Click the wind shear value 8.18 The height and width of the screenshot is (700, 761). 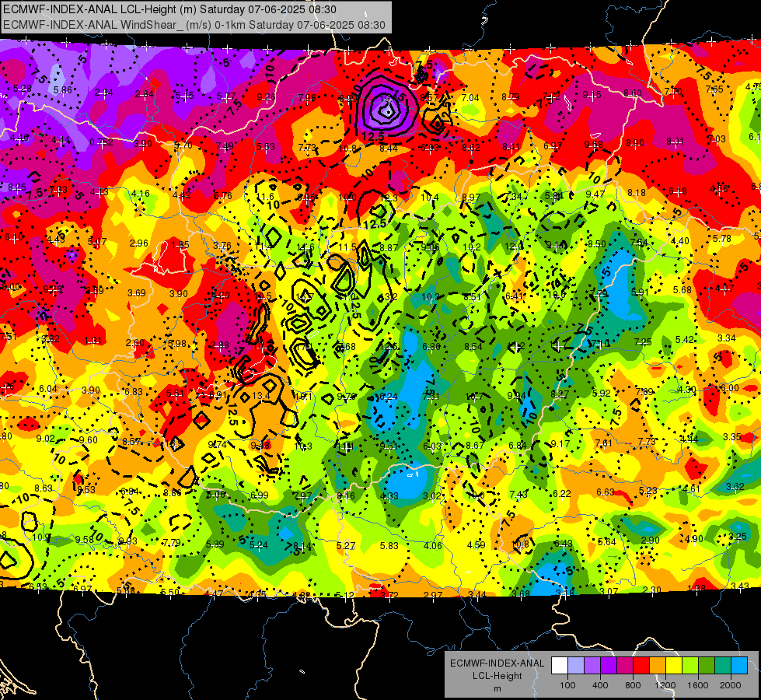(x=637, y=193)
